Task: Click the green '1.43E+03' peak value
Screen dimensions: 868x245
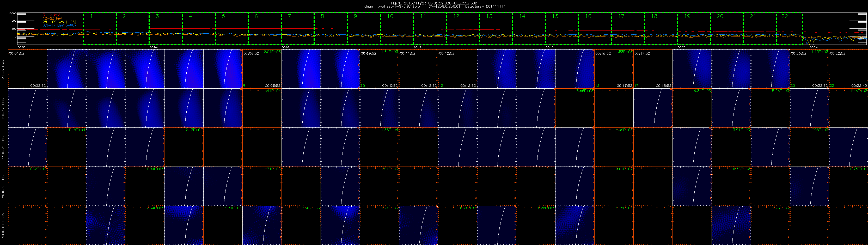Action: pyautogui.click(x=820, y=52)
